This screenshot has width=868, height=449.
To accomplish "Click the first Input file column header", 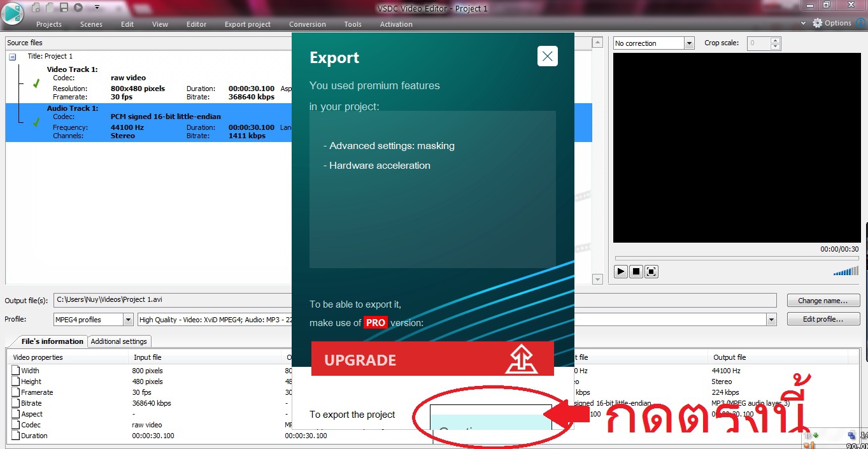I will coord(204,357).
